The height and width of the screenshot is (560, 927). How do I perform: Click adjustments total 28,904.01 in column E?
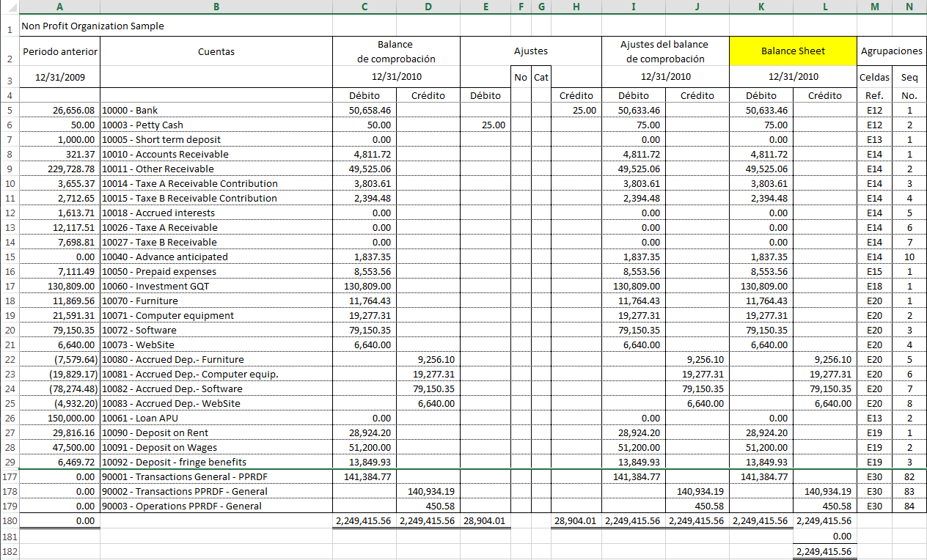(x=485, y=520)
